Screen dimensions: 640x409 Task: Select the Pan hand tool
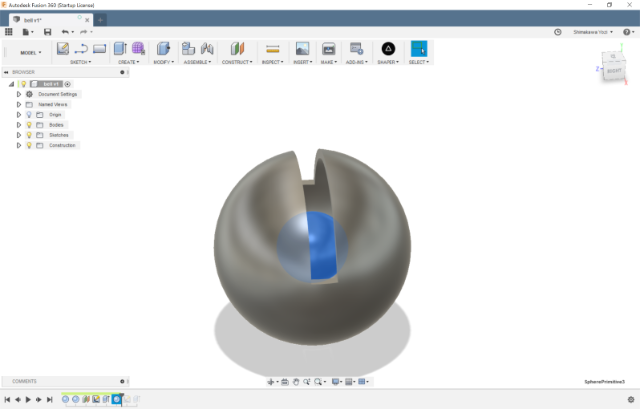[296, 382]
